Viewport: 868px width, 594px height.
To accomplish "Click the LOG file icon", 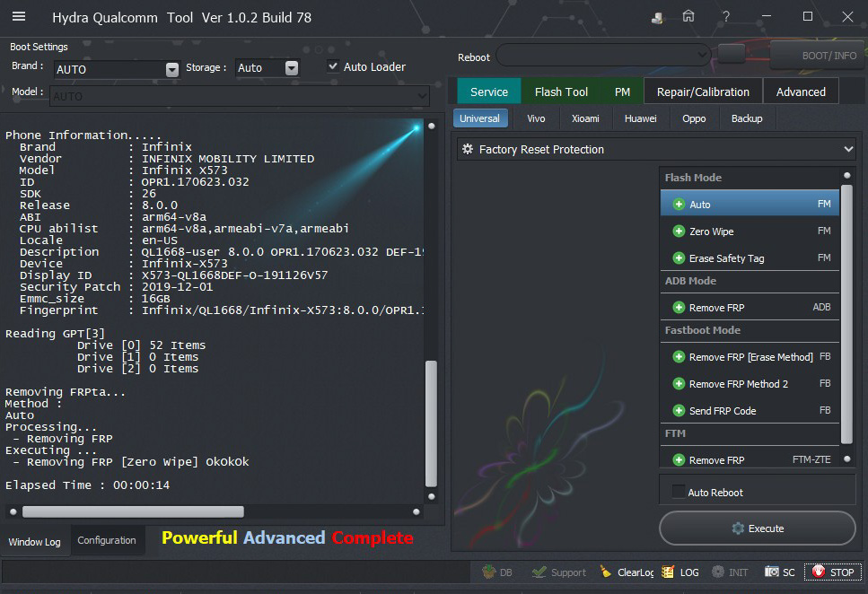I will 668,572.
